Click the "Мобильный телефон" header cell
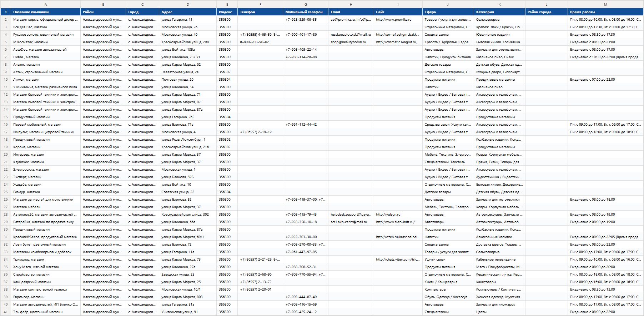This screenshot has width=644, height=322. [306, 12]
